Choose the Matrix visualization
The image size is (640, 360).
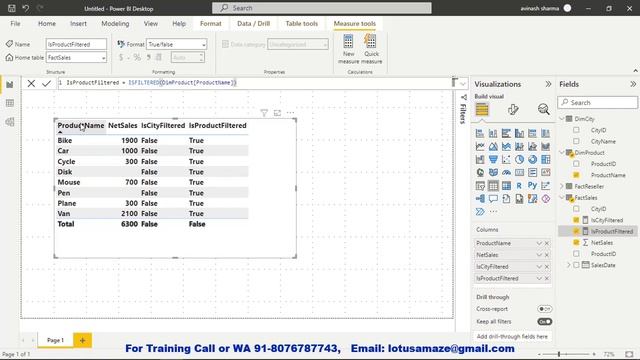(506, 186)
